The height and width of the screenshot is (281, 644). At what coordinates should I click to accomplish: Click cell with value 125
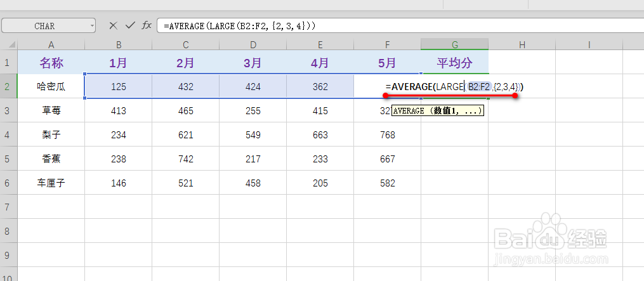[x=118, y=86]
